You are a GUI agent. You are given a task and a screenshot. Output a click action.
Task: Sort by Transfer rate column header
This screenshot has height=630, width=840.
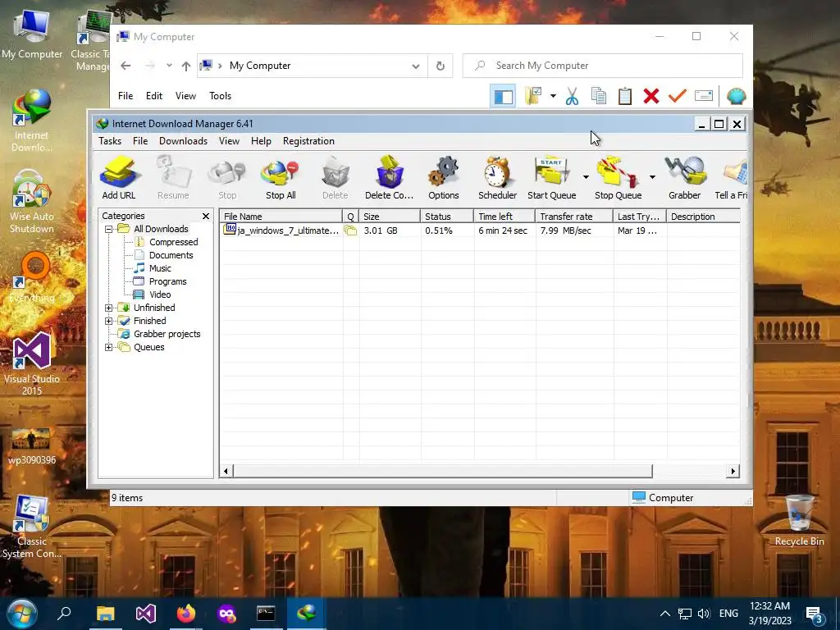coord(574,217)
